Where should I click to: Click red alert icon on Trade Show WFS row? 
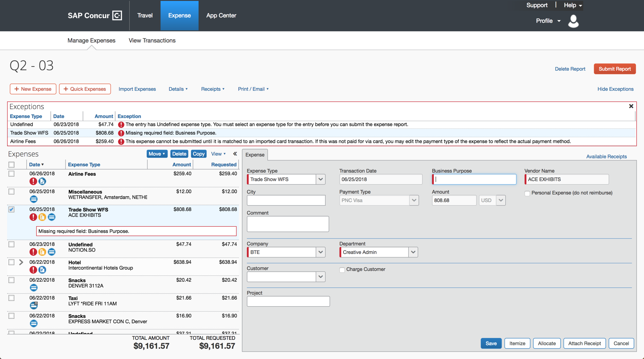click(x=33, y=217)
